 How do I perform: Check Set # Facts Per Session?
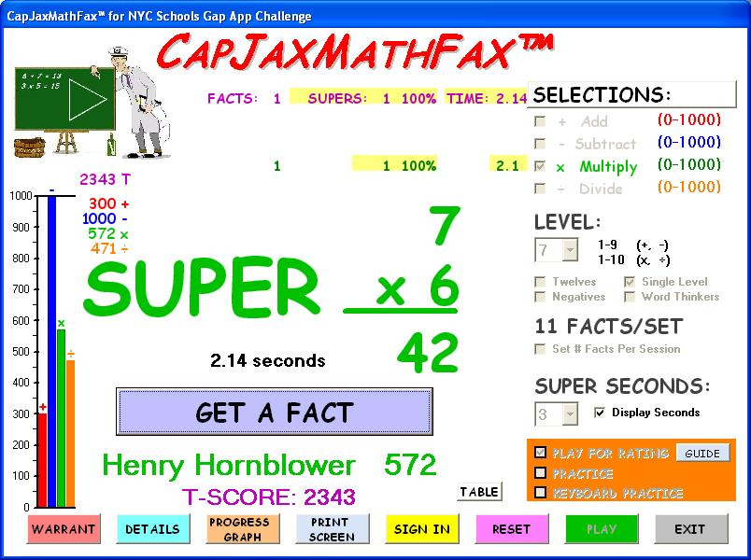[540, 348]
